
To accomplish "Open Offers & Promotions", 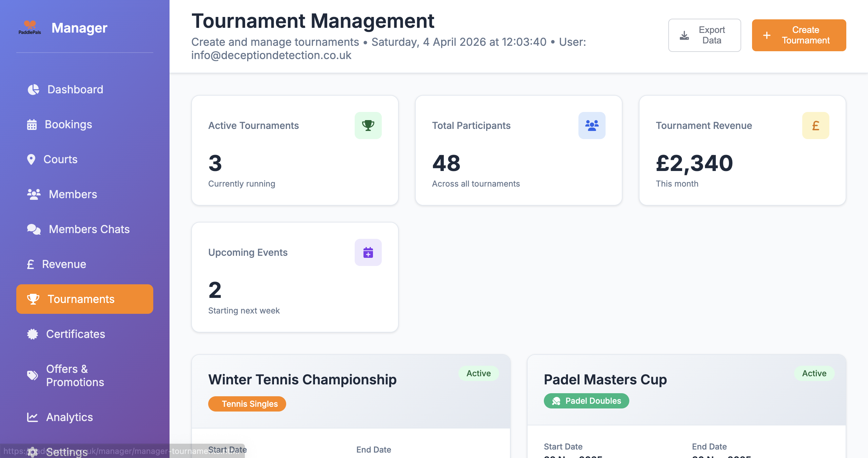I will point(85,376).
